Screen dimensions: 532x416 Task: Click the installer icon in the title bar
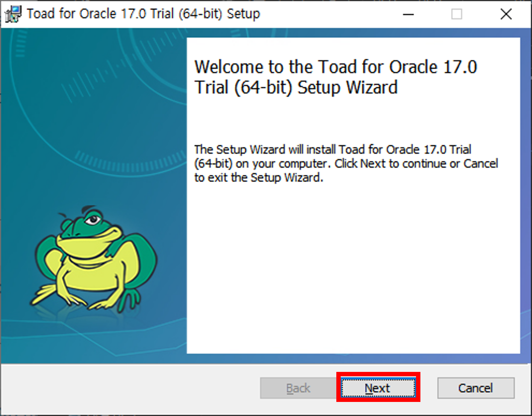click(x=13, y=14)
